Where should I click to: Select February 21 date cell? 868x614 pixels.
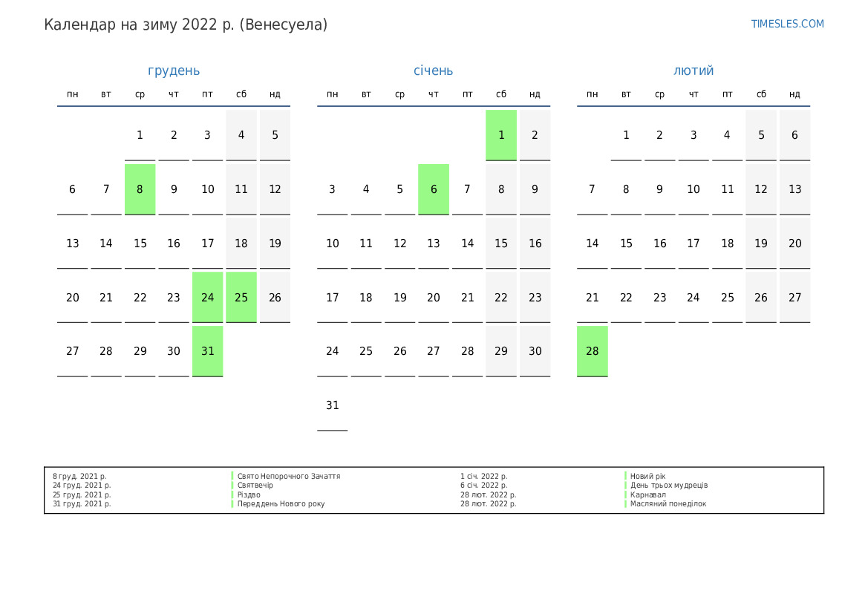pyautogui.click(x=593, y=297)
